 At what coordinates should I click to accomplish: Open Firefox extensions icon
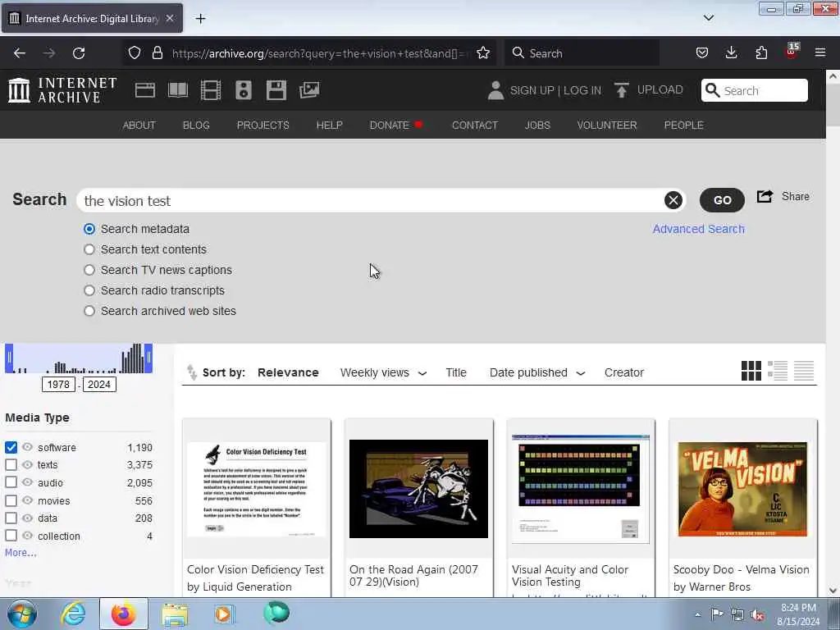[761, 53]
